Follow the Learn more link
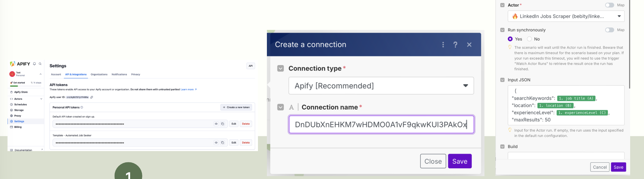This screenshot has height=179, width=644. (x=189, y=89)
